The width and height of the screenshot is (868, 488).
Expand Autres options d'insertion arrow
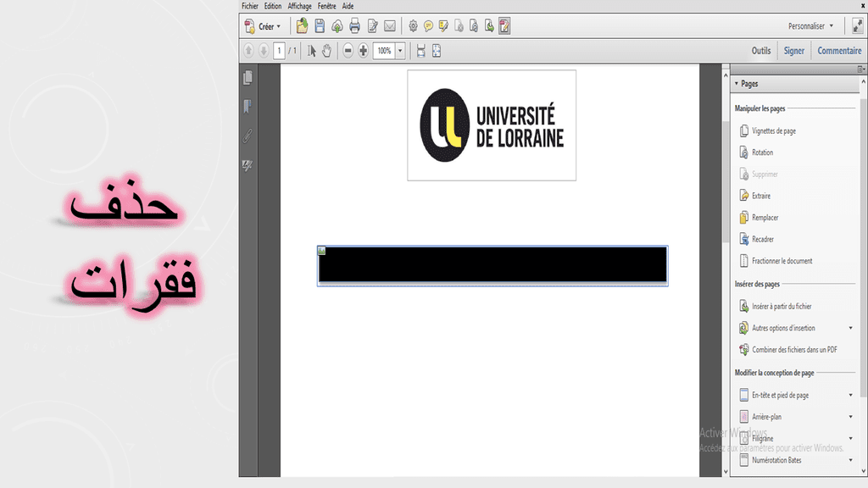[850, 328]
